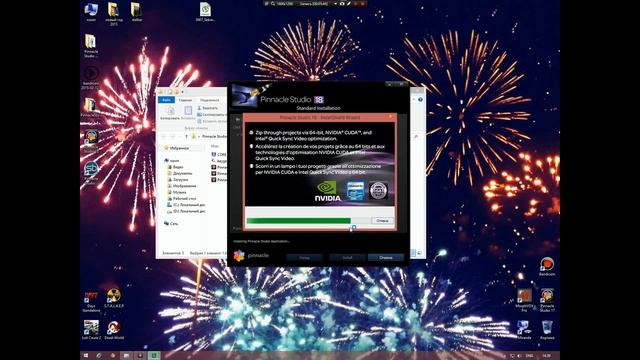The height and width of the screenshot is (360, 640).
Task: Click the bandicam video file desktop icon
Action: coord(91,78)
